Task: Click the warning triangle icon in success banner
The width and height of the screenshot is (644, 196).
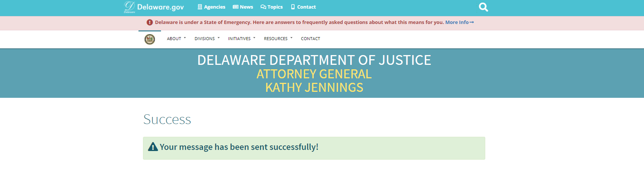Action: 153,147
